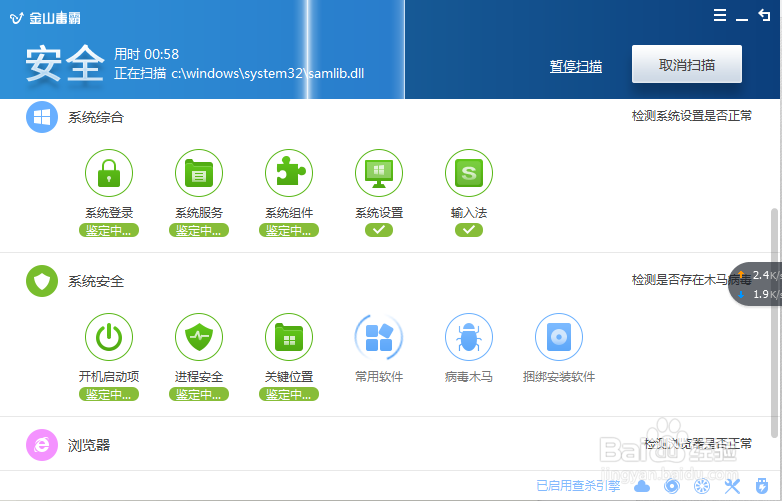Open the 捆绑安装软件 disc icon
The image size is (782, 501).
coord(559,337)
